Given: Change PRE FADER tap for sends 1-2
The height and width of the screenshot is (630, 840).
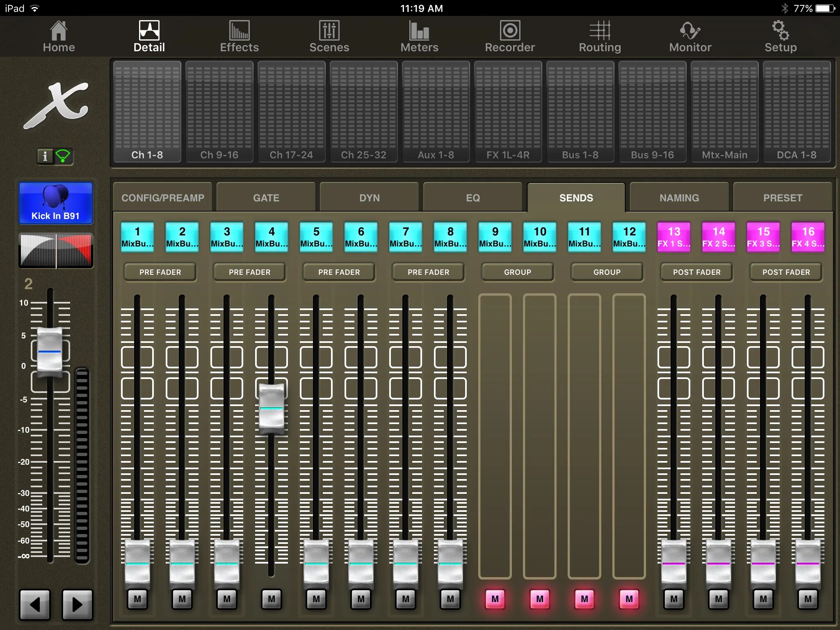Looking at the screenshot, I should (160, 272).
